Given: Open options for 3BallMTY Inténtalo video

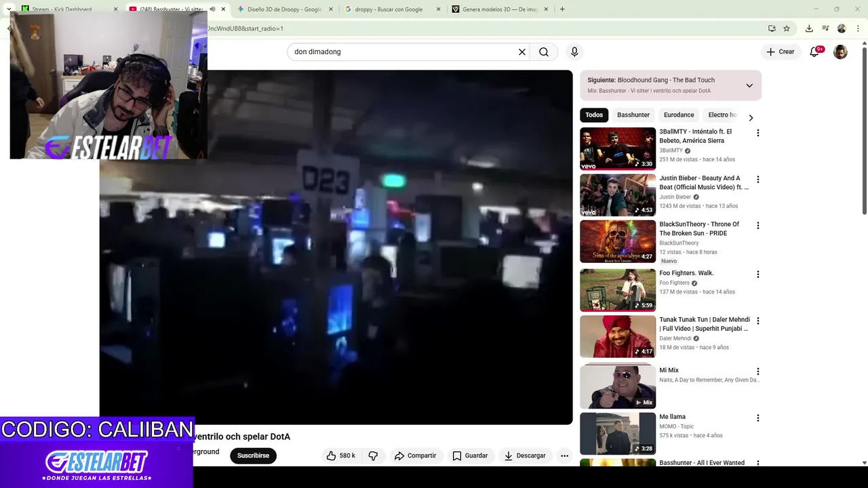Looking at the screenshot, I should point(758,133).
